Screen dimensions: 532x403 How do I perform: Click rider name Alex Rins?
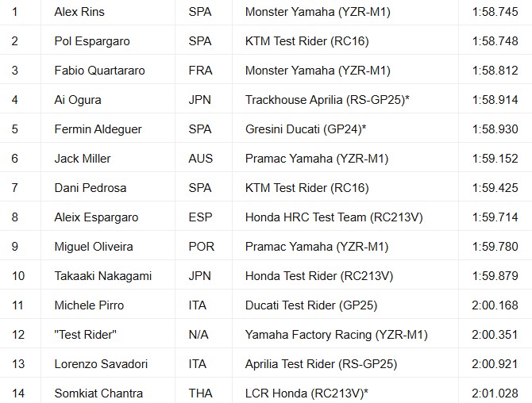tap(79, 12)
